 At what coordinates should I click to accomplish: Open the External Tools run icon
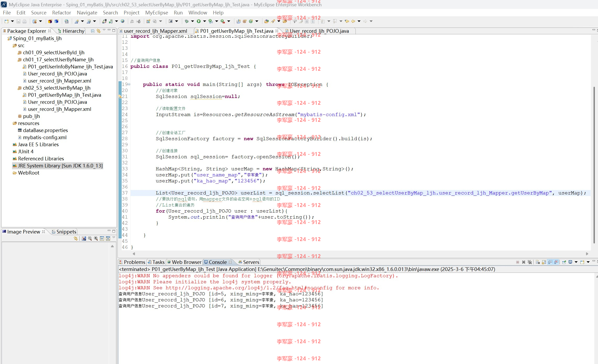223,21
